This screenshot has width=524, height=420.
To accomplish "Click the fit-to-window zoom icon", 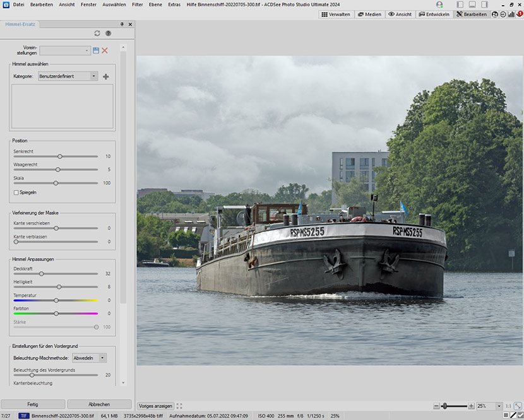I will pyautogui.click(x=518, y=406).
